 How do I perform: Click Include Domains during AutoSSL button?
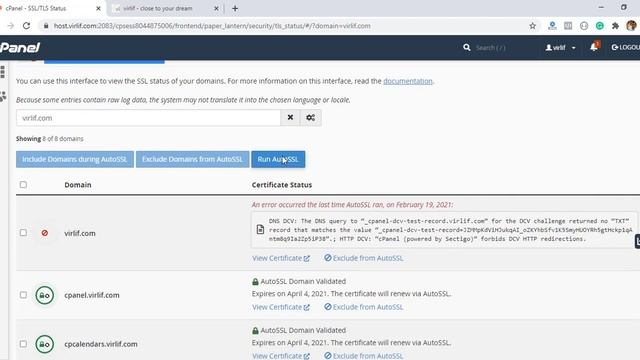(75, 159)
